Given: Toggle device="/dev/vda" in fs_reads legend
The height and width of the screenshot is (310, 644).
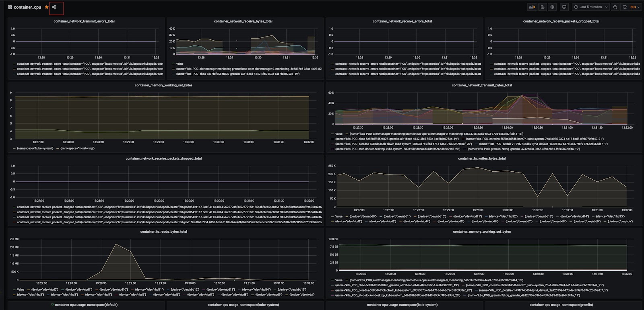Looking at the screenshot, I should coord(302,295).
